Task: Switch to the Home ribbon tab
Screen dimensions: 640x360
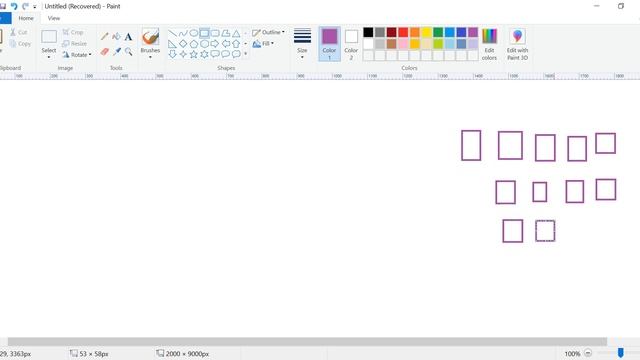Action: click(x=26, y=18)
